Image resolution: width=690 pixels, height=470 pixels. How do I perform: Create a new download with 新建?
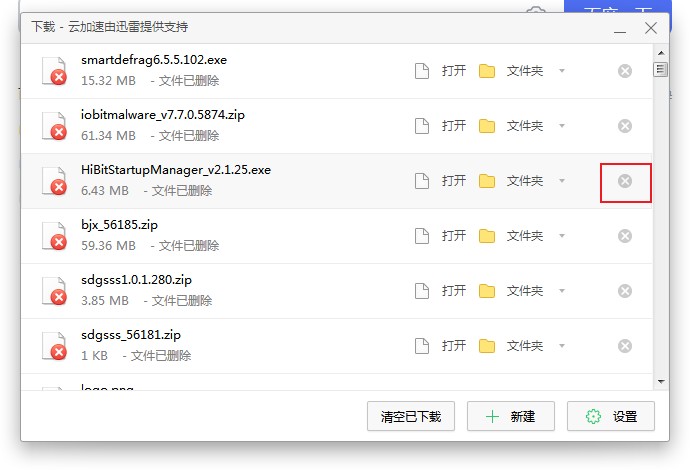(x=510, y=416)
